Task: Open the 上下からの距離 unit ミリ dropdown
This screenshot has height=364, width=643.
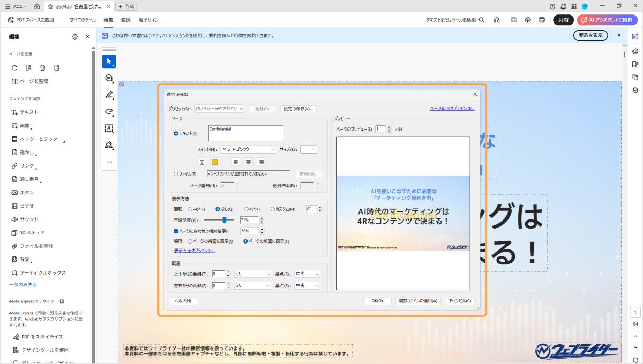Action: pyautogui.click(x=253, y=274)
